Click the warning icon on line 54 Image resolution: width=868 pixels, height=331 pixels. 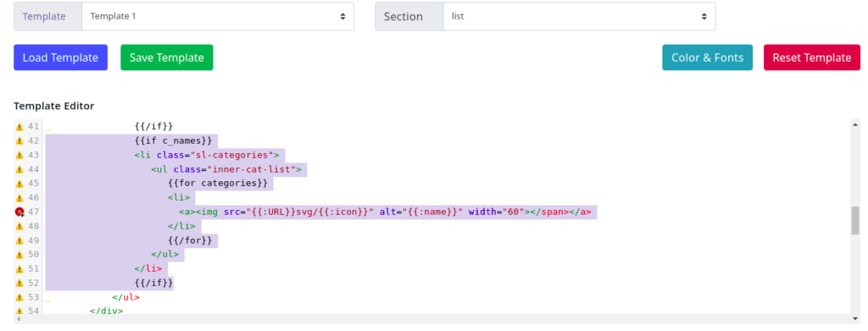(19, 312)
